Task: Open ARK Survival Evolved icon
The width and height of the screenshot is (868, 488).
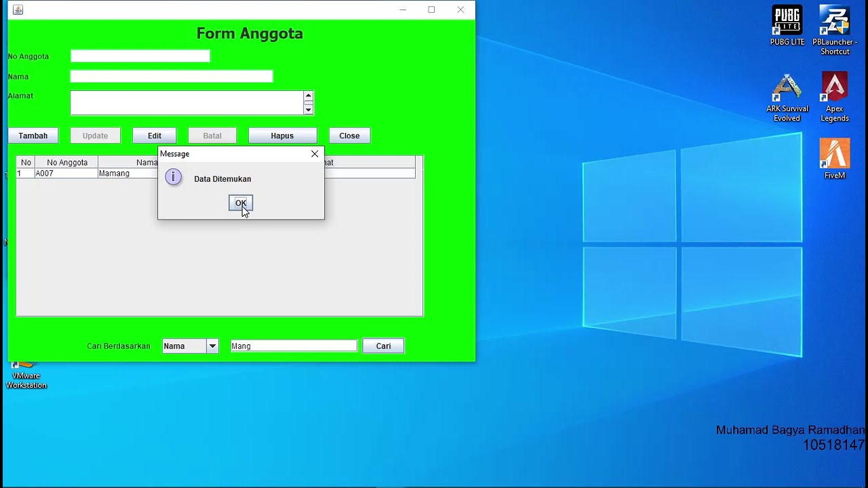Action: (787, 98)
